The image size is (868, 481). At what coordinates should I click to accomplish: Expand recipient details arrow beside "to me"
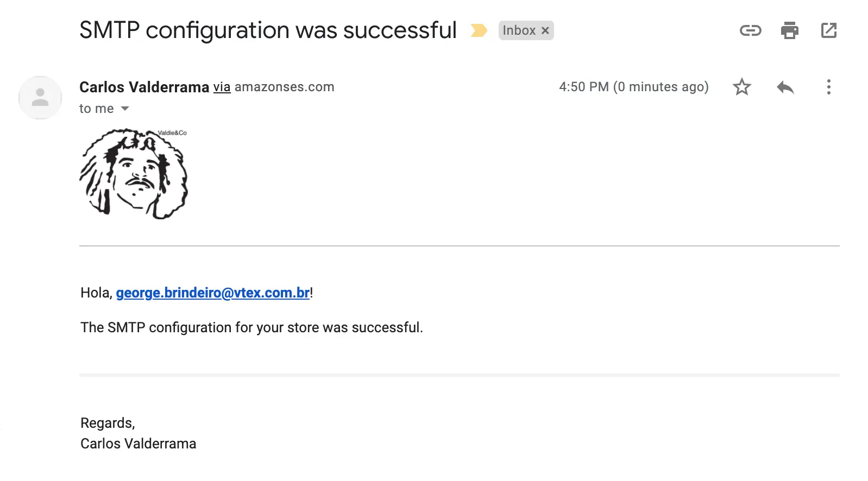click(x=125, y=109)
